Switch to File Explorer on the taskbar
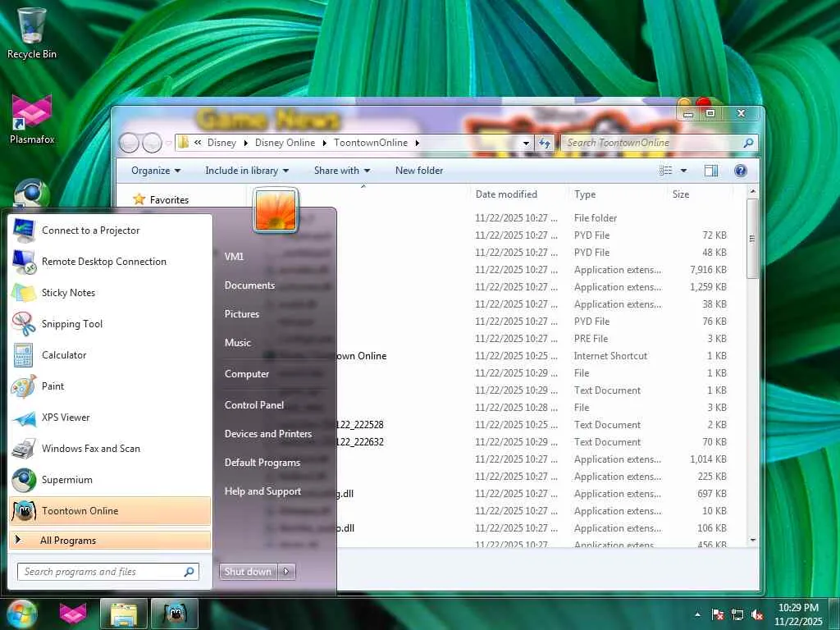This screenshot has width=840, height=630. click(124, 614)
